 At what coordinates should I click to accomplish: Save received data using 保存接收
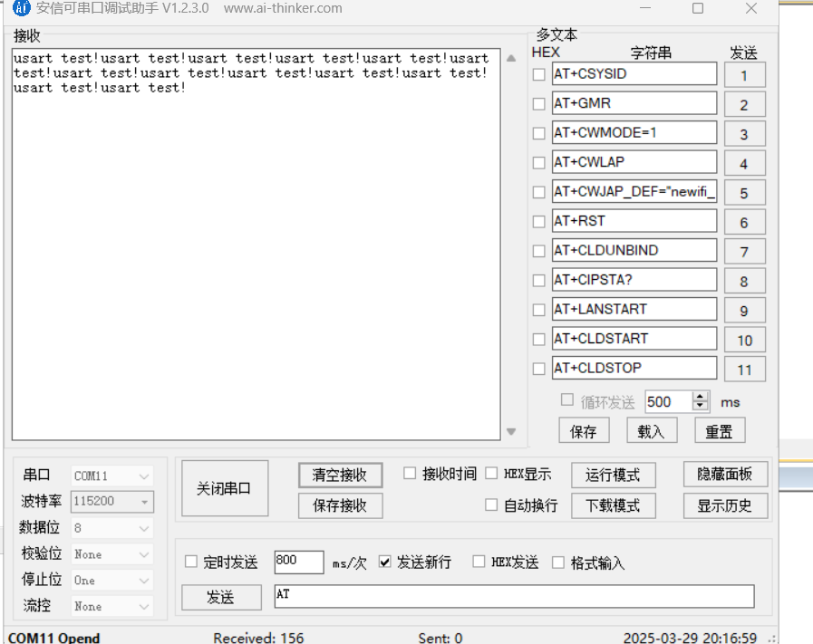340,506
